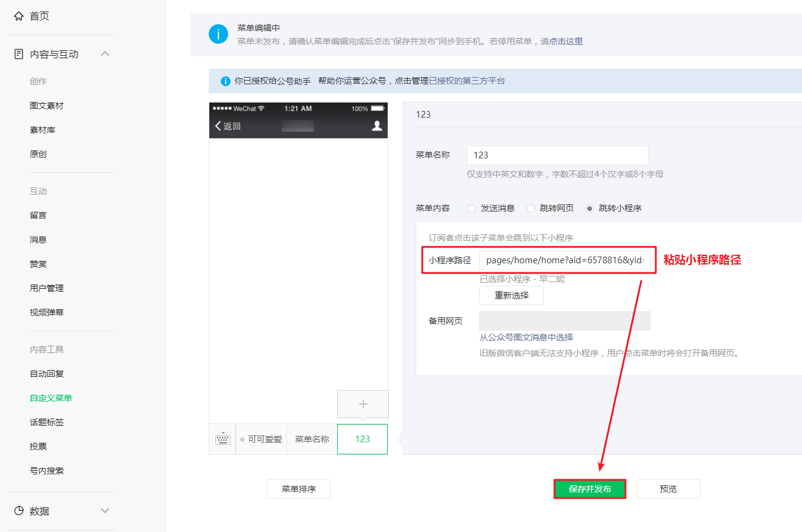The width and height of the screenshot is (802, 532).
Task: Open 留言 in the sidebar
Action: click(38, 215)
